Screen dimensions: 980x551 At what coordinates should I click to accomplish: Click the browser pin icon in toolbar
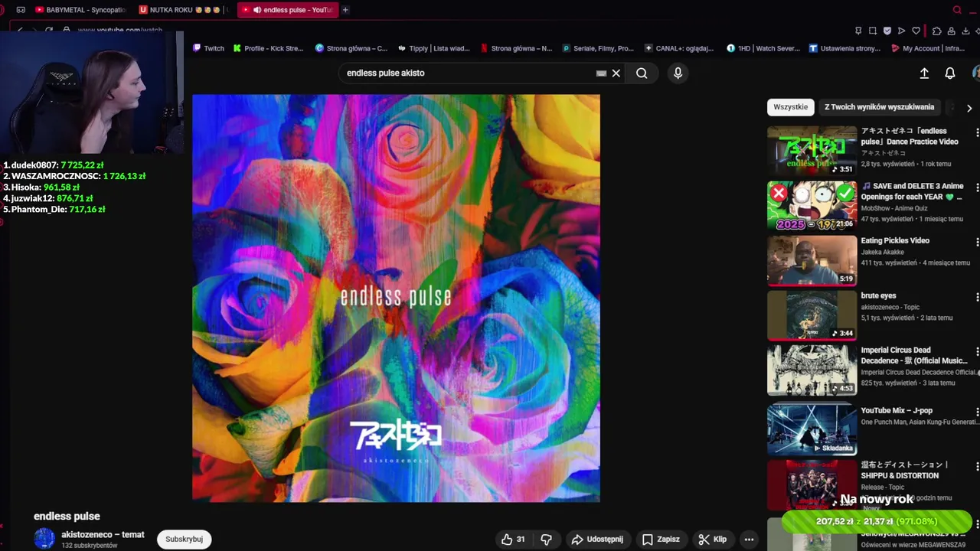(858, 31)
